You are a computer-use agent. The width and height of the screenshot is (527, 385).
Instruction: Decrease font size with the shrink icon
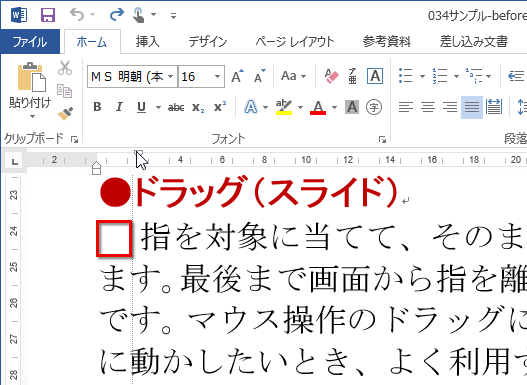pos(259,76)
